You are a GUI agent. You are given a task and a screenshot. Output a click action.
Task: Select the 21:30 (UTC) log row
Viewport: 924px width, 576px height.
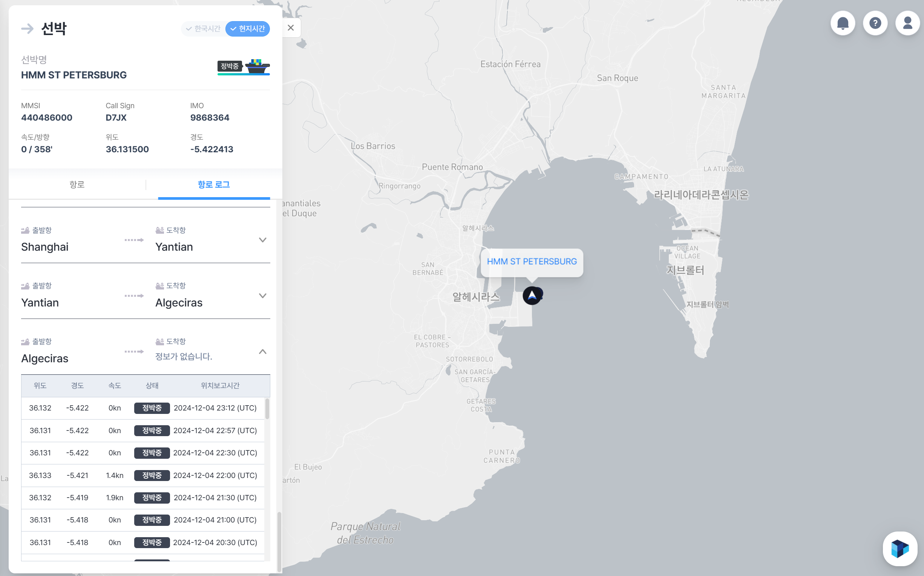coord(143,498)
